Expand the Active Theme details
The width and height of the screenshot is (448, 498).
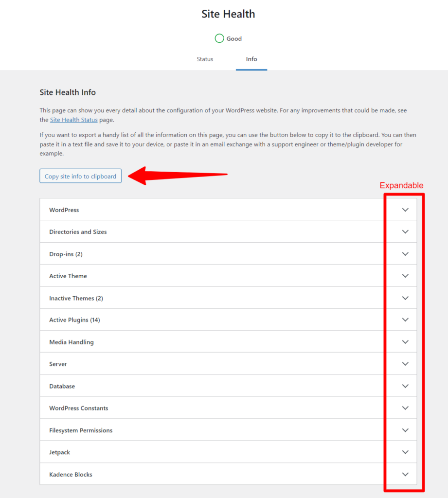click(405, 275)
